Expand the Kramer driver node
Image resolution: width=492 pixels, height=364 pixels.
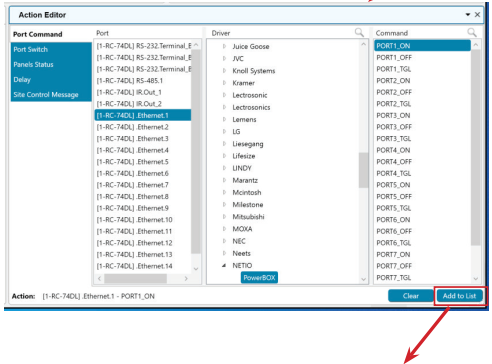[224, 83]
